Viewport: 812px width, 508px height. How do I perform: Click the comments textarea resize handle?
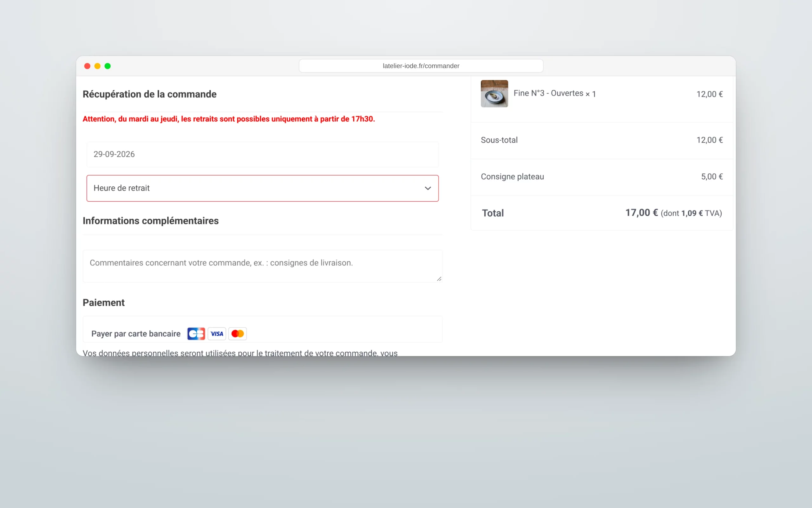(439, 278)
